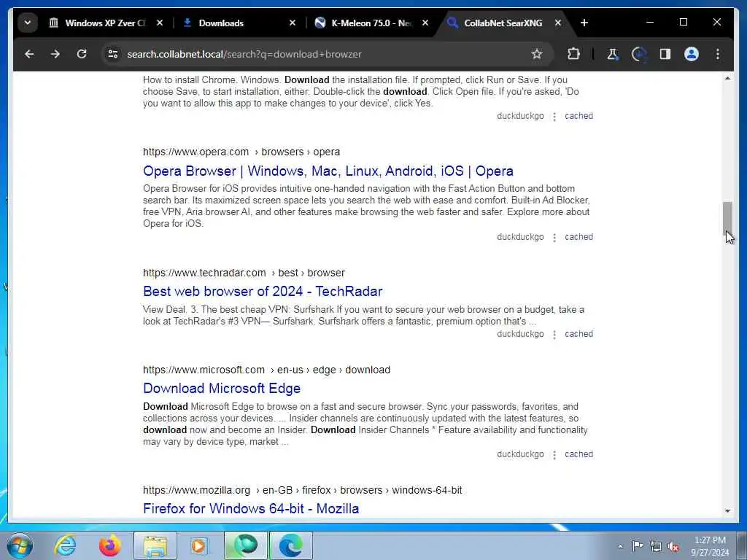747x560 pixels.
Task: Click the page scrollbar thumb
Action: coord(727,218)
